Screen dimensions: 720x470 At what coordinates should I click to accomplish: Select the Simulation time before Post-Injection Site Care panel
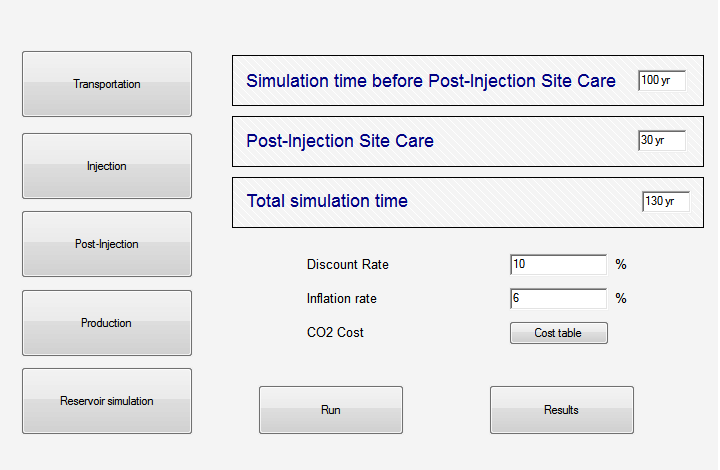tap(468, 81)
